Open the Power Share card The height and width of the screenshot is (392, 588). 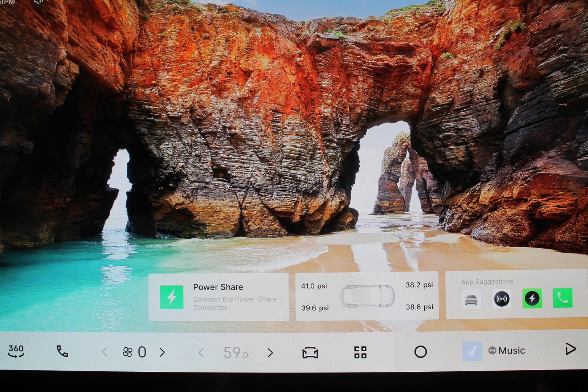(x=219, y=297)
